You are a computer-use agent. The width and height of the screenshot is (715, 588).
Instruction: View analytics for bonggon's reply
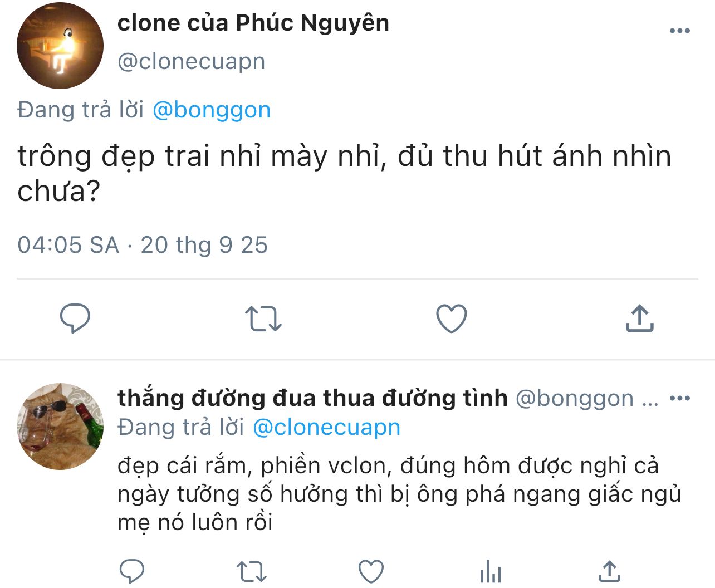coord(491,572)
